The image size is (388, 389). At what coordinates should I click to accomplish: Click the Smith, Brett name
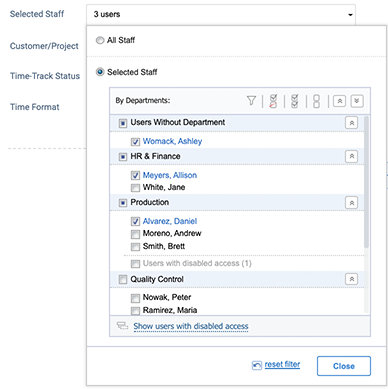[164, 246]
